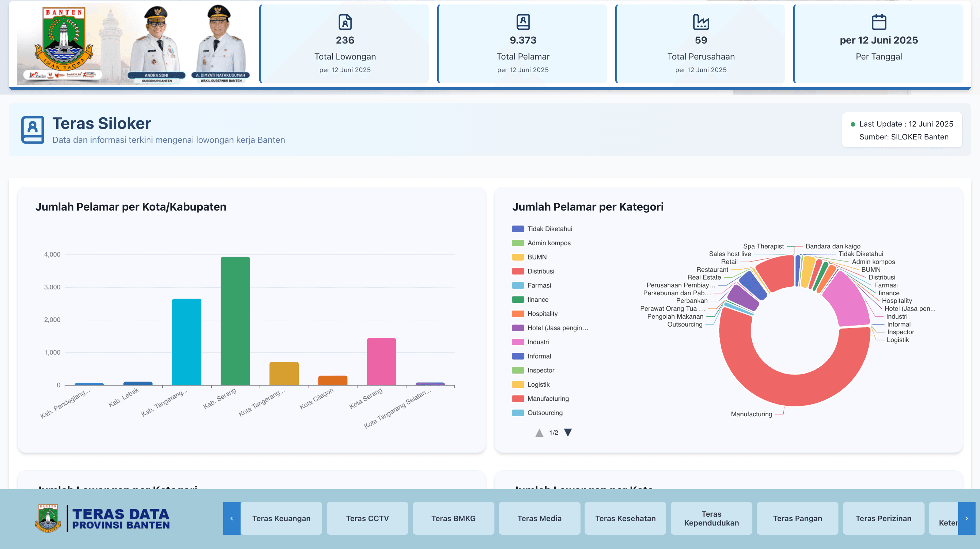Click the Total Perusahaan factory icon
Screen dimensions: 980x549
[x=701, y=22]
